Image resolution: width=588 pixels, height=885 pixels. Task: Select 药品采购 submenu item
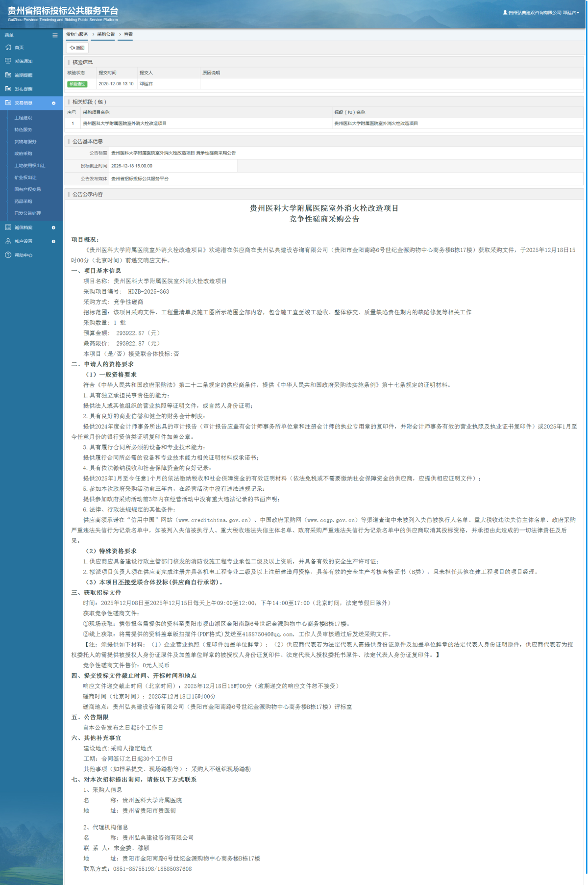pos(23,202)
